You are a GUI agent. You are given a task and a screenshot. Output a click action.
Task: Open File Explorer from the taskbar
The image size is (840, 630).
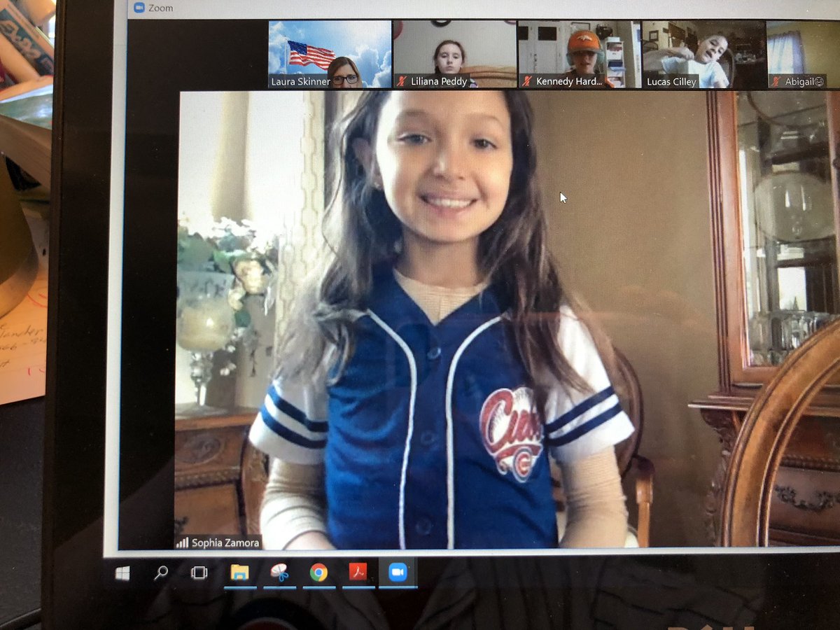(x=240, y=573)
